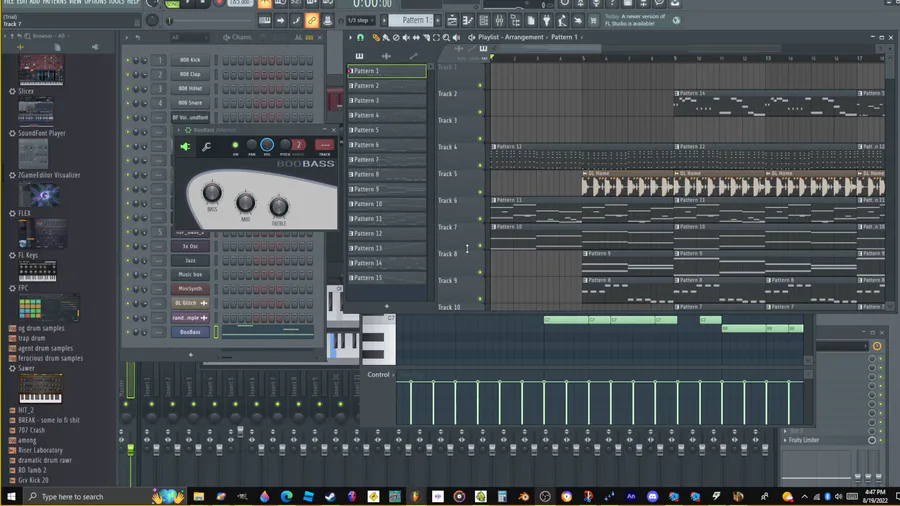Select the Mute tool in Playlist toolbar
Viewport: 900px width, 506px height.
pyautogui.click(x=406, y=37)
